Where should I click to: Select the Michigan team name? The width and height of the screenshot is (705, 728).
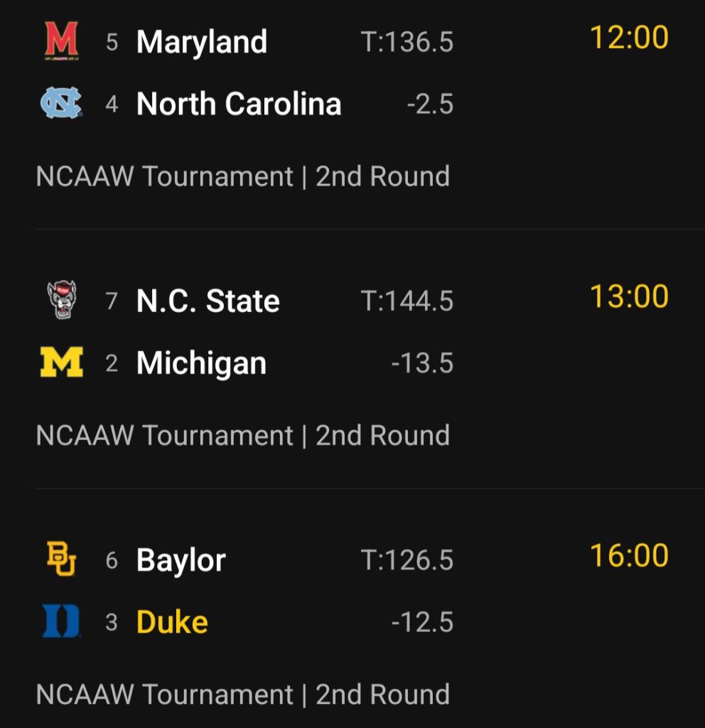pyautogui.click(x=201, y=363)
